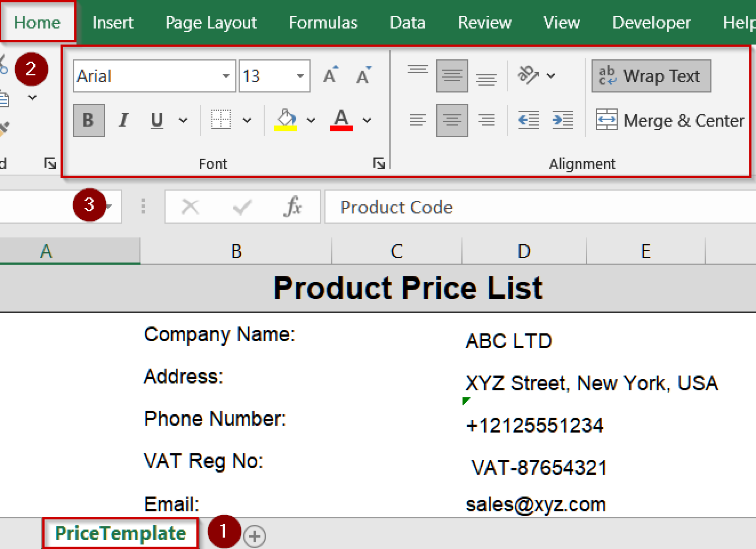The height and width of the screenshot is (549, 756).
Task: Apply italic formatting
Action: [x=123, y=119]
